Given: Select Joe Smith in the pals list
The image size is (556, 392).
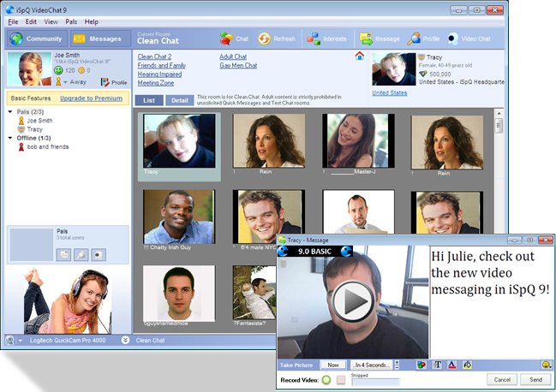Looking at the screenshot, I should 35,121.
